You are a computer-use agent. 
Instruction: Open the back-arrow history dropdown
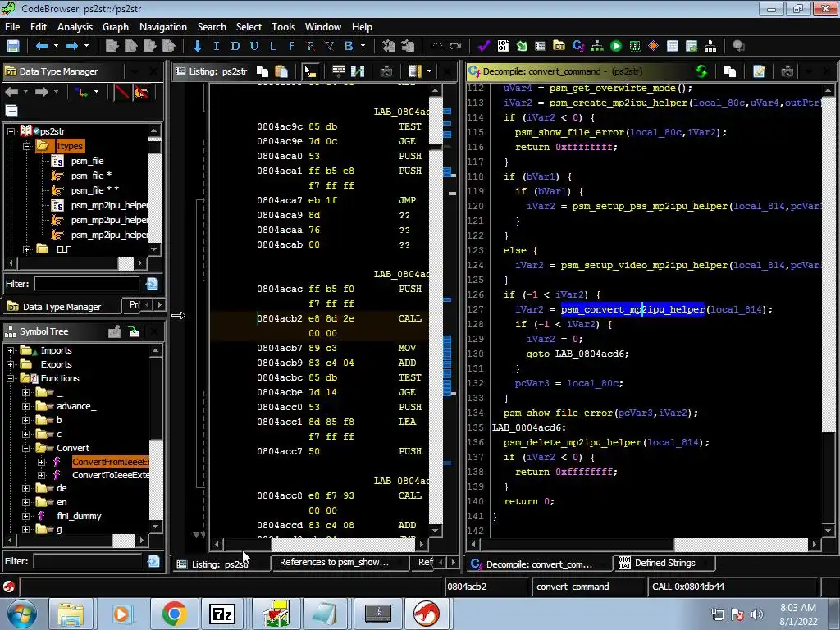56,46
